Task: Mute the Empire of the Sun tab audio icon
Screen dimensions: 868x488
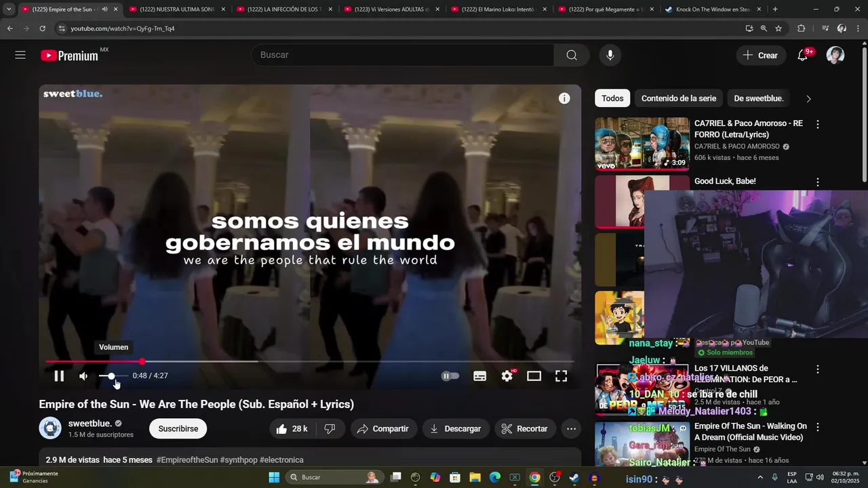Action: coord(104,9)
